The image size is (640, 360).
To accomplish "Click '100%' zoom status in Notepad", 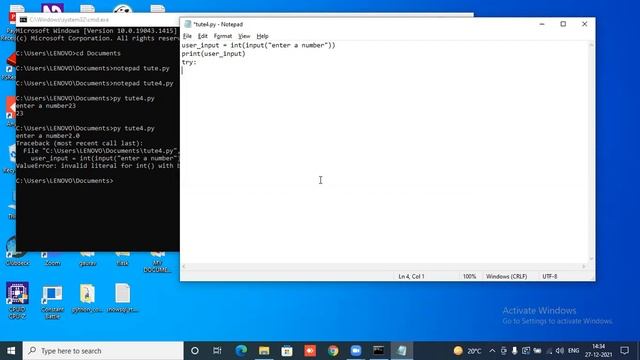I will click(x=469, y=276).
